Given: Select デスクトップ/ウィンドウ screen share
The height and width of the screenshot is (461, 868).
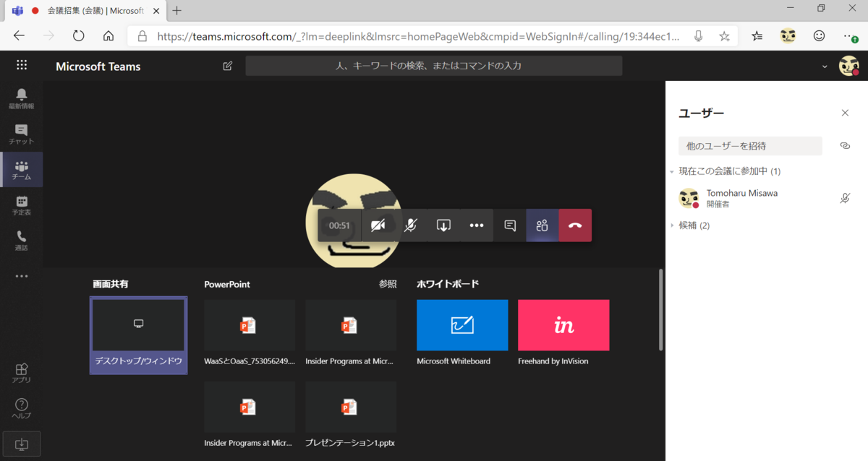Looking at the screenshot, I should (x=138, y=335).
